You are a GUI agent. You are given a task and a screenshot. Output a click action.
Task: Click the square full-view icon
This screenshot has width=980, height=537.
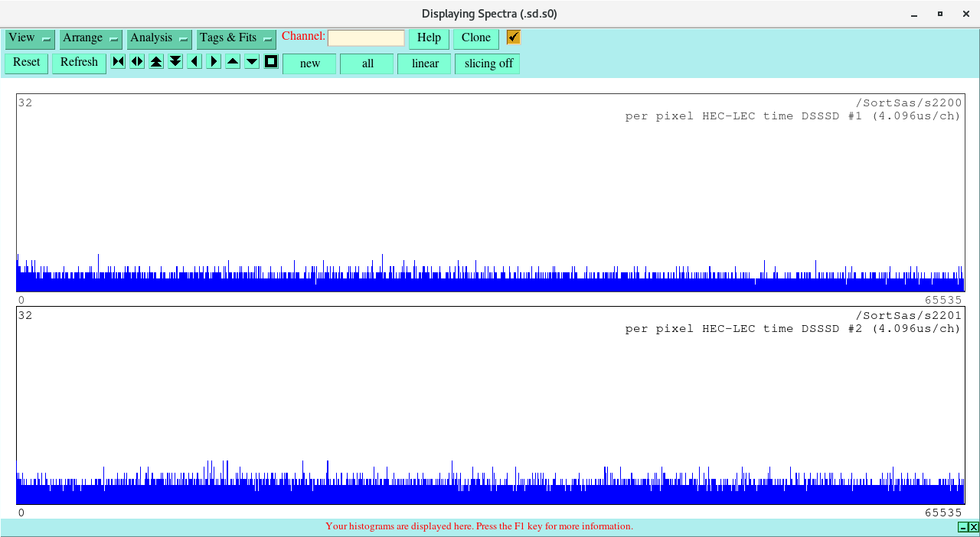point(271,62)
